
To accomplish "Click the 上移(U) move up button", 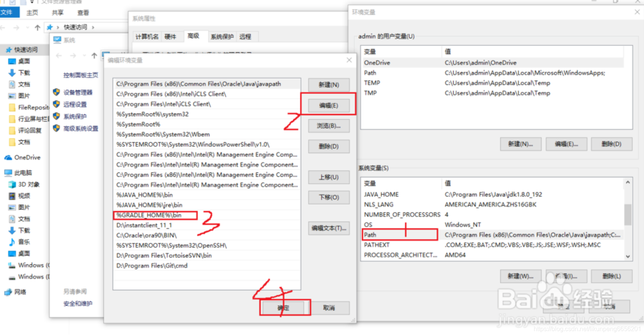I will point(329,177).
